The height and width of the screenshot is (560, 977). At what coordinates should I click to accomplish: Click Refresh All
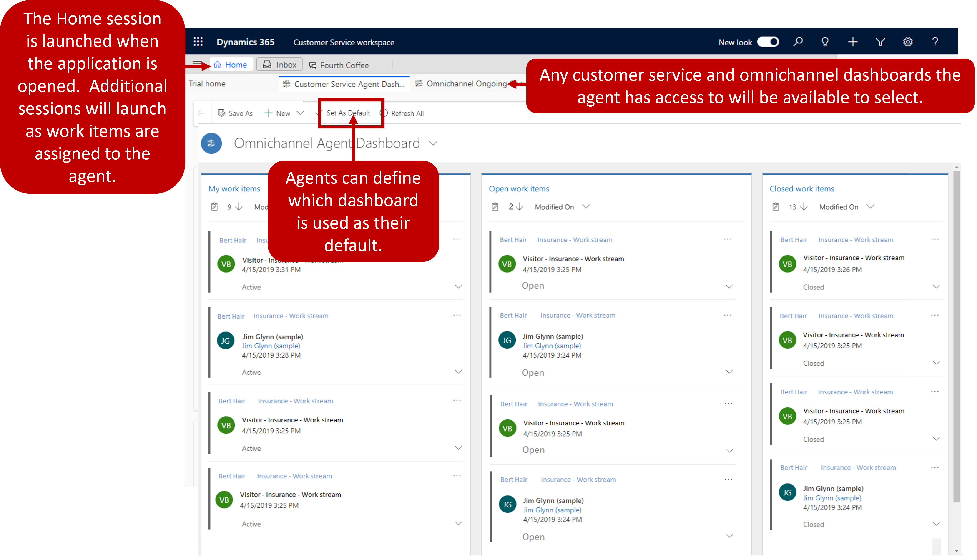tap(402, 113)
